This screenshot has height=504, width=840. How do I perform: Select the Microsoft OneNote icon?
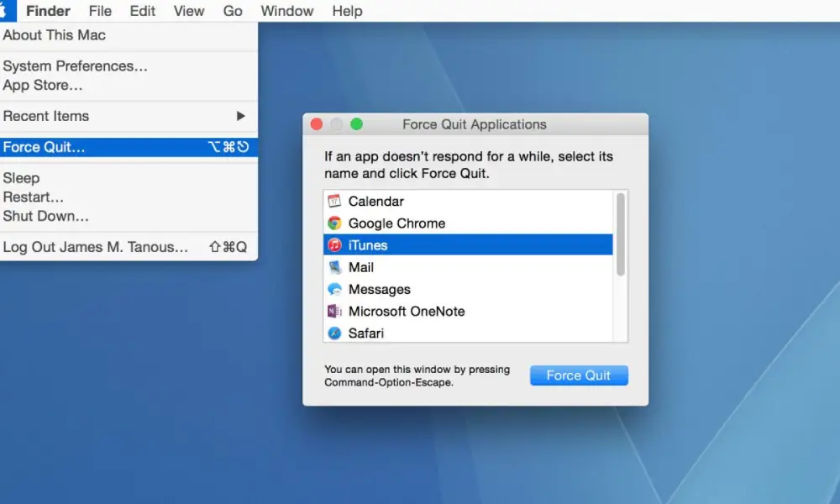pos(334,311)
